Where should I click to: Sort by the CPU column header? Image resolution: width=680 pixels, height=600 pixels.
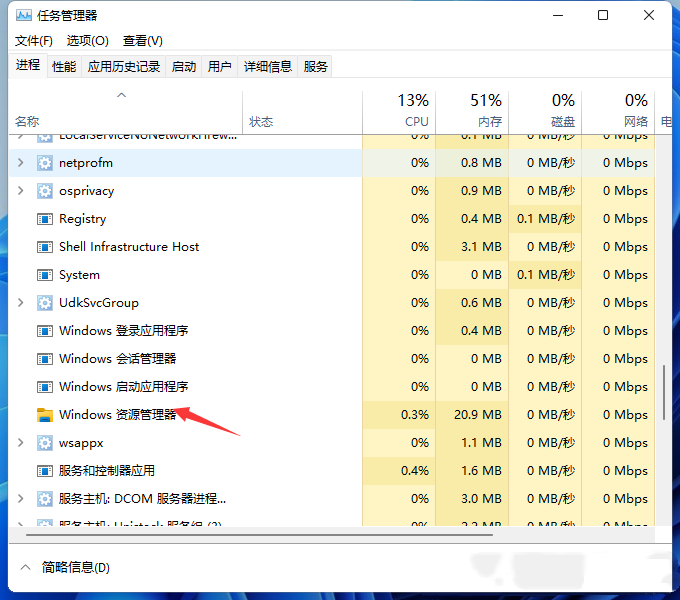pos(399,112)
